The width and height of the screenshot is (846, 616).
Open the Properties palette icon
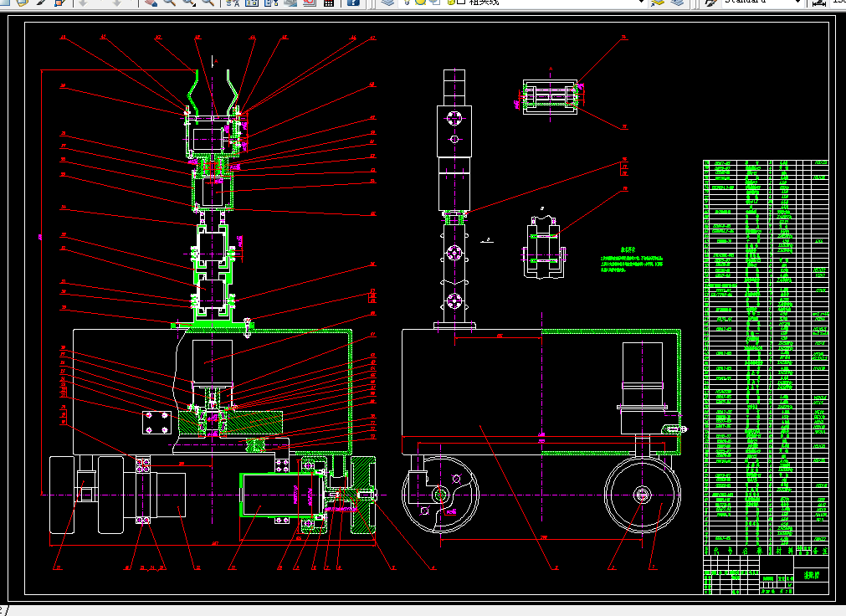pos(233,3)
